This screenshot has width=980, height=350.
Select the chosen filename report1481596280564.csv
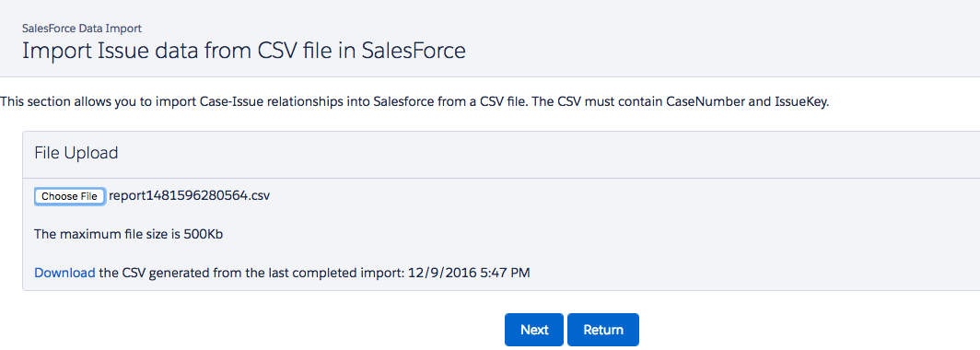pyautogui.click(x=190, y=195)
